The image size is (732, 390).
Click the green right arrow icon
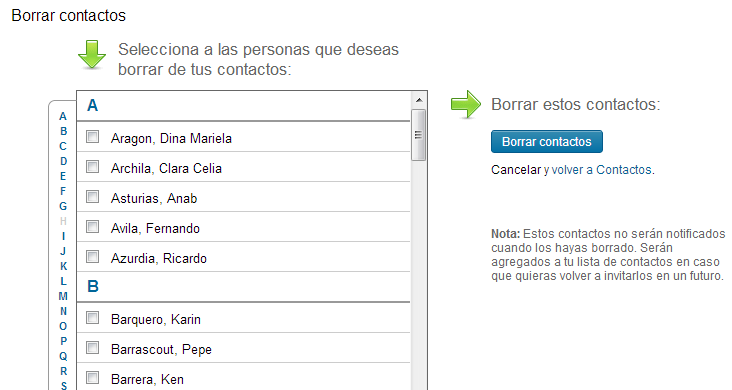465,104
